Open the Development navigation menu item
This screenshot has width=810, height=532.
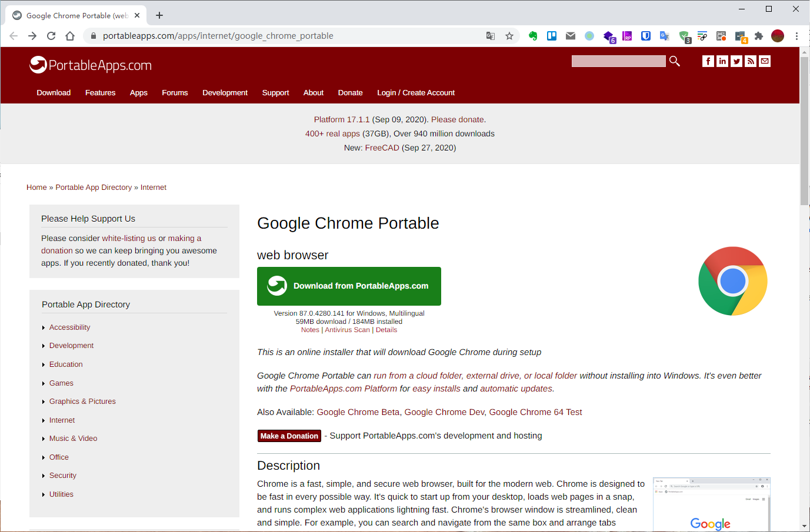point(225,93)
